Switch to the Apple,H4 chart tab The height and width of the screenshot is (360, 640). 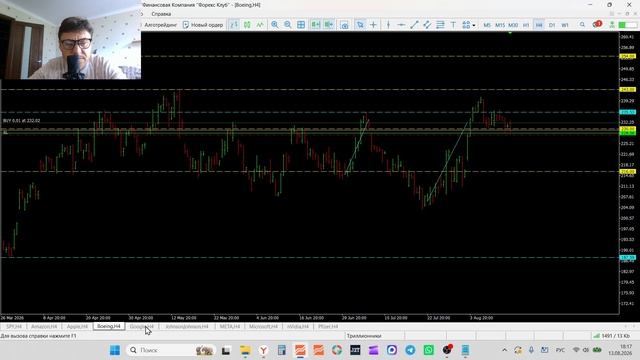(77, 327)
